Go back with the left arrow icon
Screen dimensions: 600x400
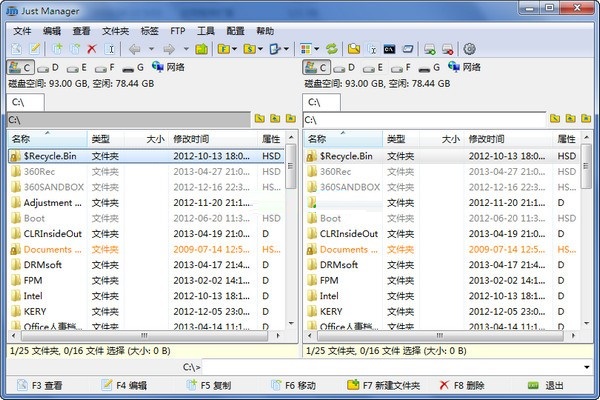coord(135,49)
